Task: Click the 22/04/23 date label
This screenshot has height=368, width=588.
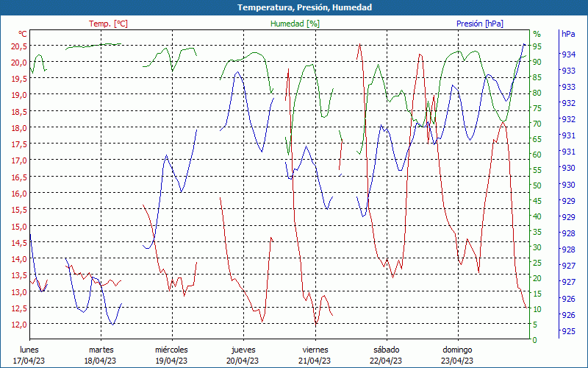Action: (386, 361)
